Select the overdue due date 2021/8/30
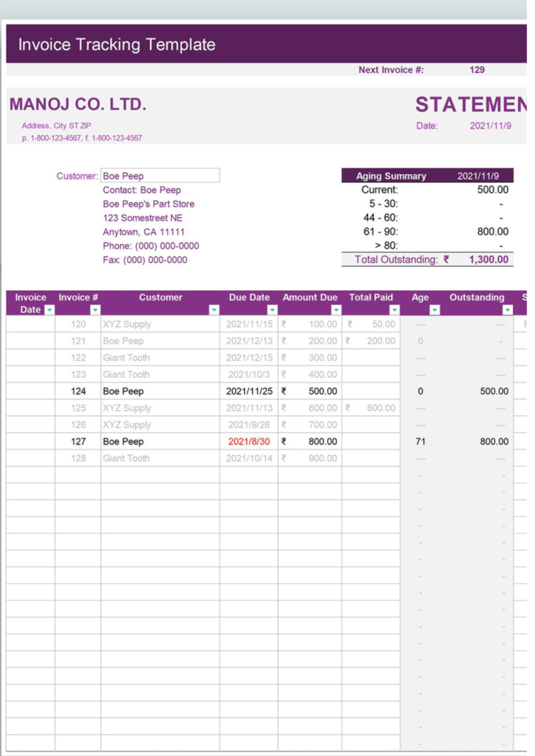Viewport: 535px width, 756px height. (249, 441)
